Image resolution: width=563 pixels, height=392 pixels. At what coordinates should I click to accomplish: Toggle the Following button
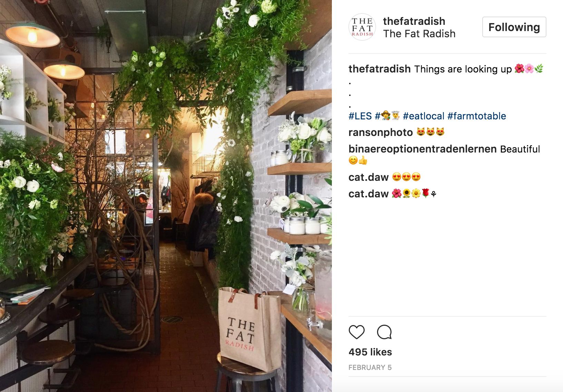(514, 27)
